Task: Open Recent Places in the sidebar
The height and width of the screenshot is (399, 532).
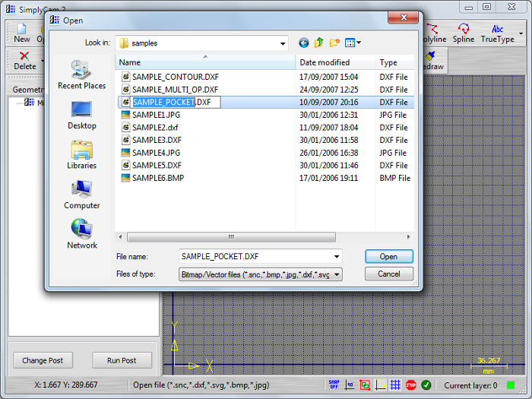Action: [x=81, y=75]
